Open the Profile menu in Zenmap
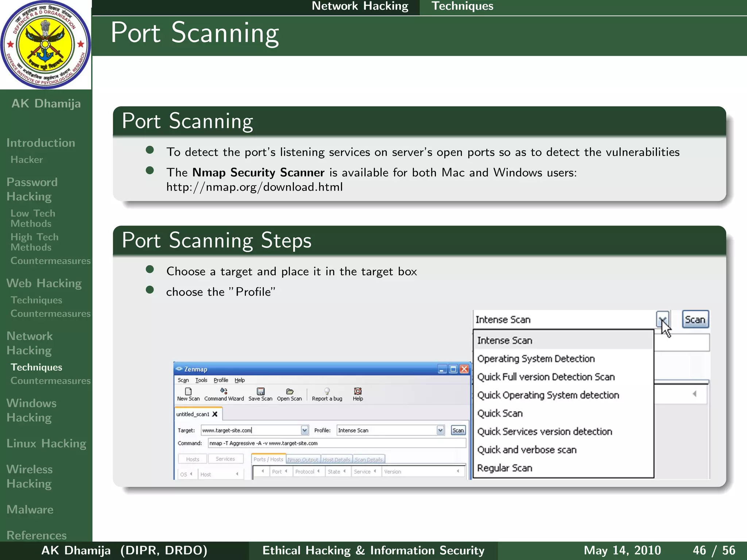The image size is (747, 560). 221,380
